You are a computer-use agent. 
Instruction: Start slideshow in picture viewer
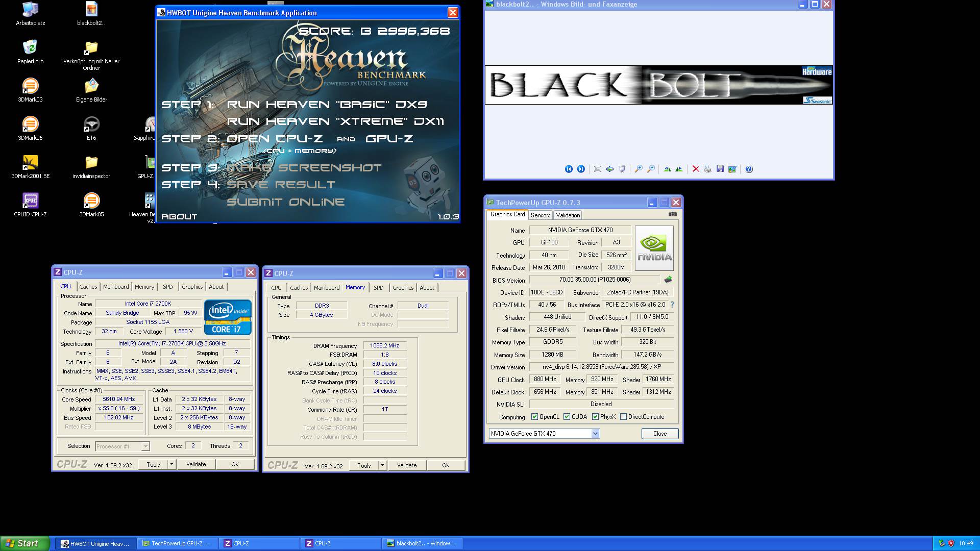622,169
